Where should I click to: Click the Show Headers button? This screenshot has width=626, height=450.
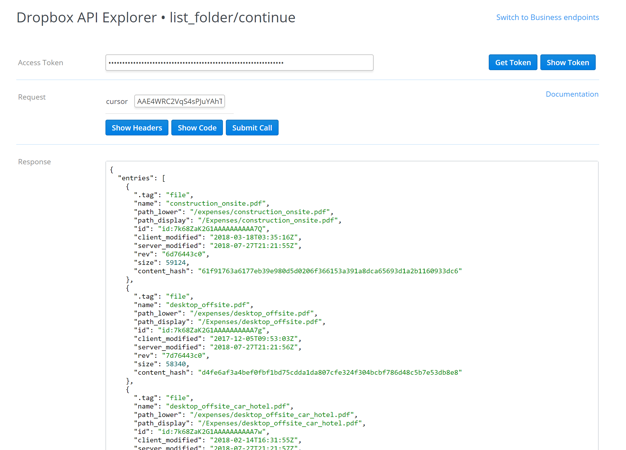137,128
